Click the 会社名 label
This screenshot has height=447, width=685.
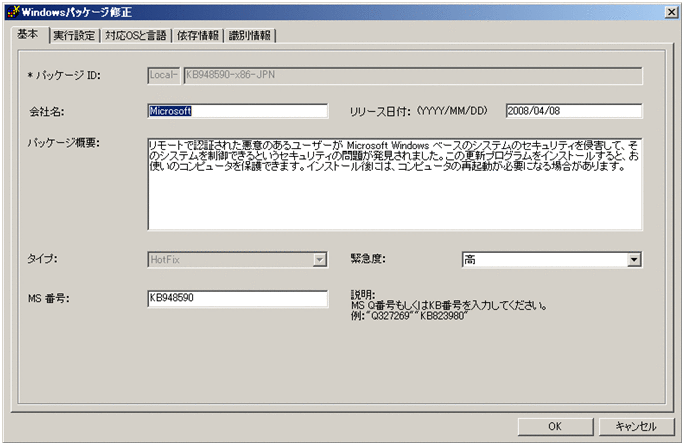coord(47,112)
